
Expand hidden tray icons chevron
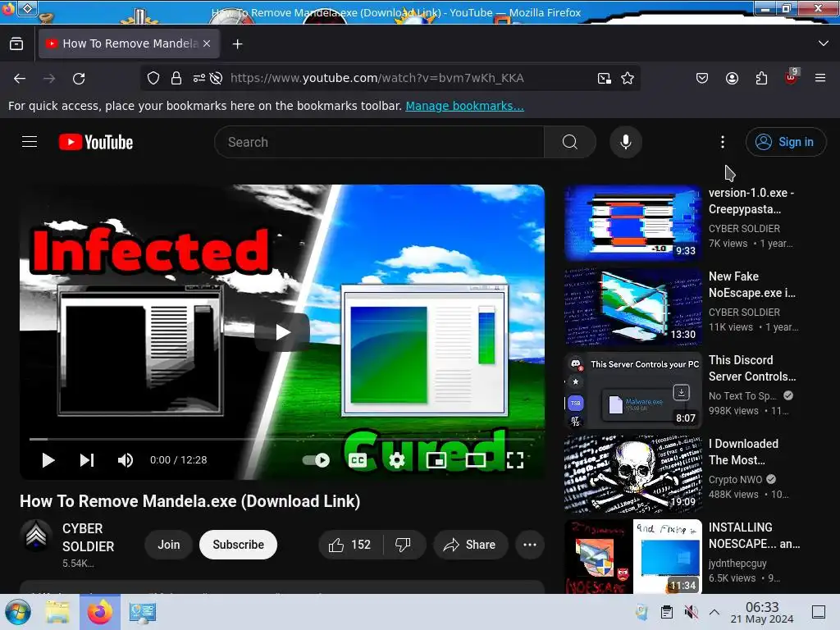[x=714, y=612]
